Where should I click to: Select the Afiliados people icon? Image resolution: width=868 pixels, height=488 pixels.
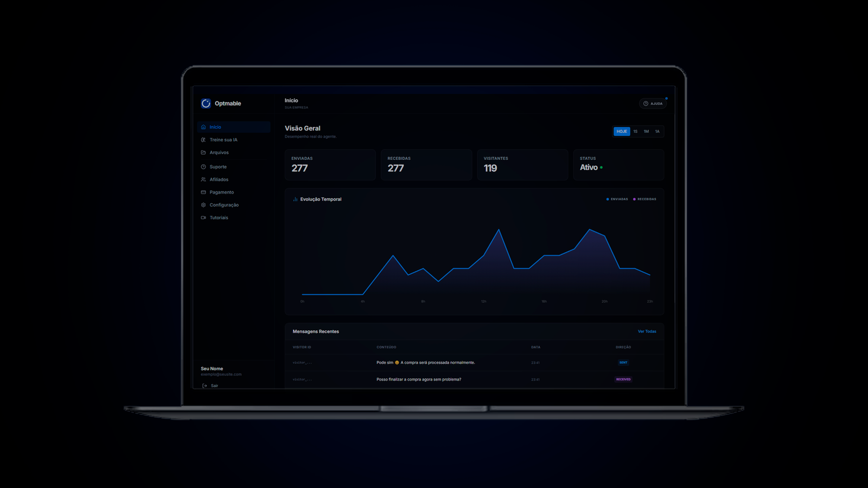click(203, 179)
